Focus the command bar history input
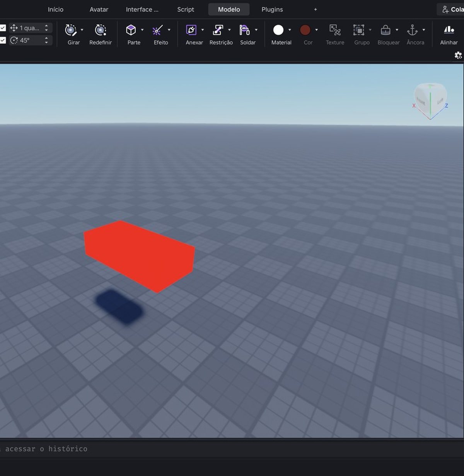 [x=232, y=449]
